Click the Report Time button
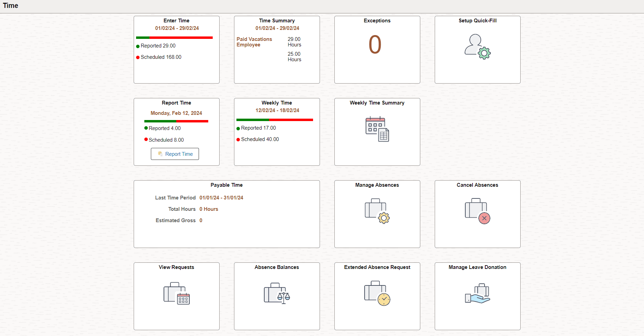The height and width of the screenshot is (336, 644). click(x=175, y=154)
